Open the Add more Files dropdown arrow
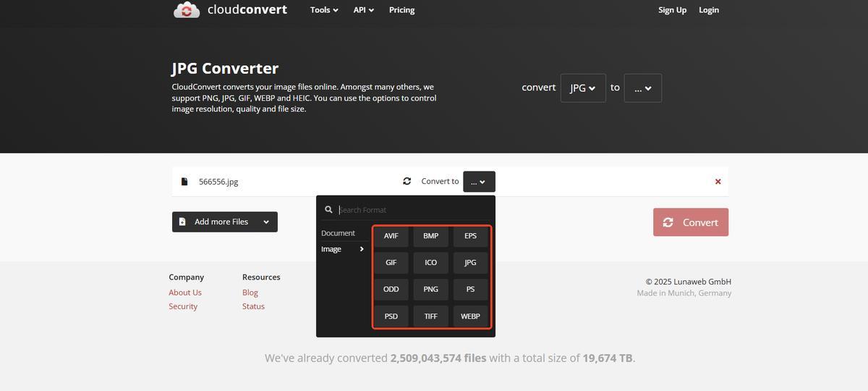868x391 pixels. click(x=266, y=222)
